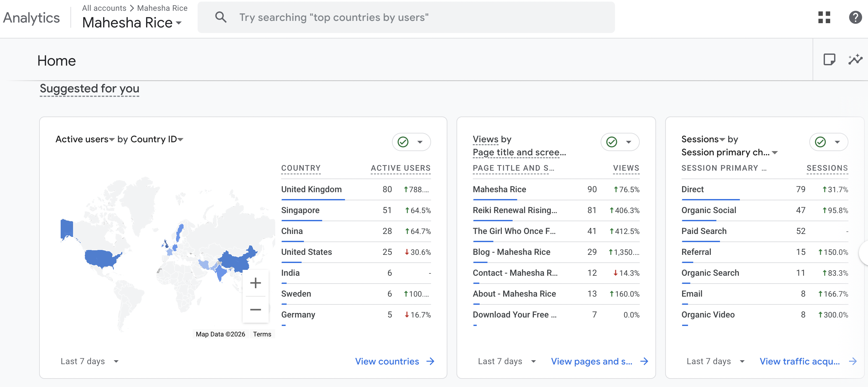This screenshot has height=387, width=868.
Task: Open the Google apps grid icon
Action: click(825, 18)
